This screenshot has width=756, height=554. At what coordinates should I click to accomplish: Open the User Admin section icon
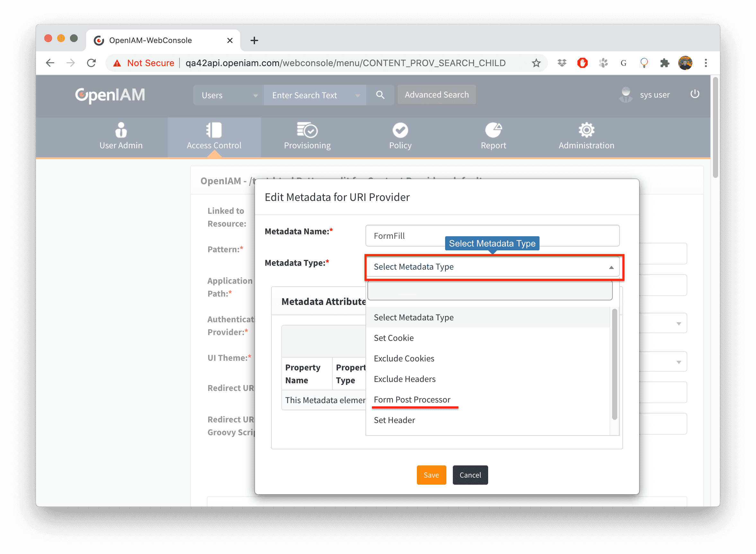point(121,130)
